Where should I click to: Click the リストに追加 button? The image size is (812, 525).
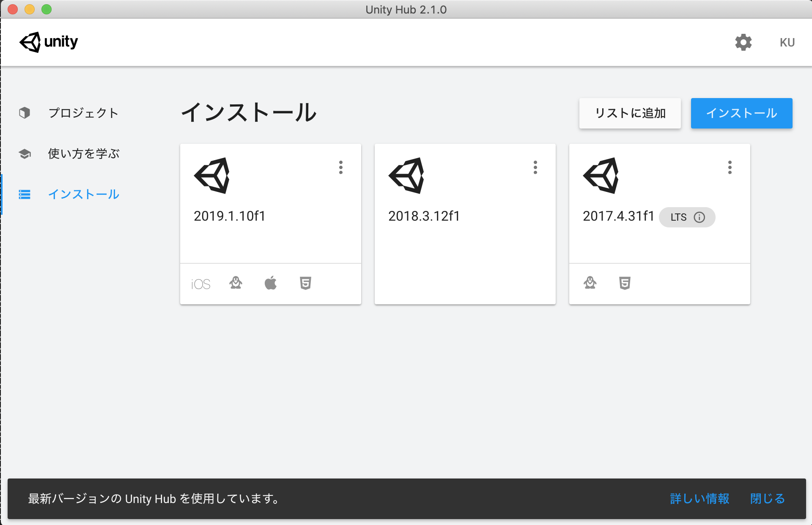[630, 113]
